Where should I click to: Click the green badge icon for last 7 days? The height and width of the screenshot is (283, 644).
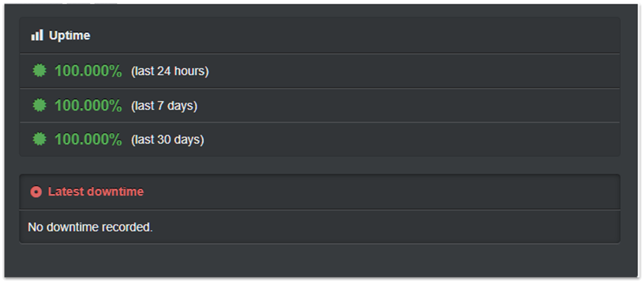pyautogui.click(x=39, y=105)
